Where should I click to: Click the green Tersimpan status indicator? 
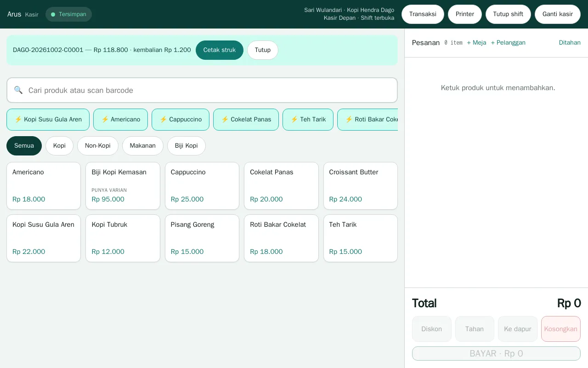coord(68,14)
